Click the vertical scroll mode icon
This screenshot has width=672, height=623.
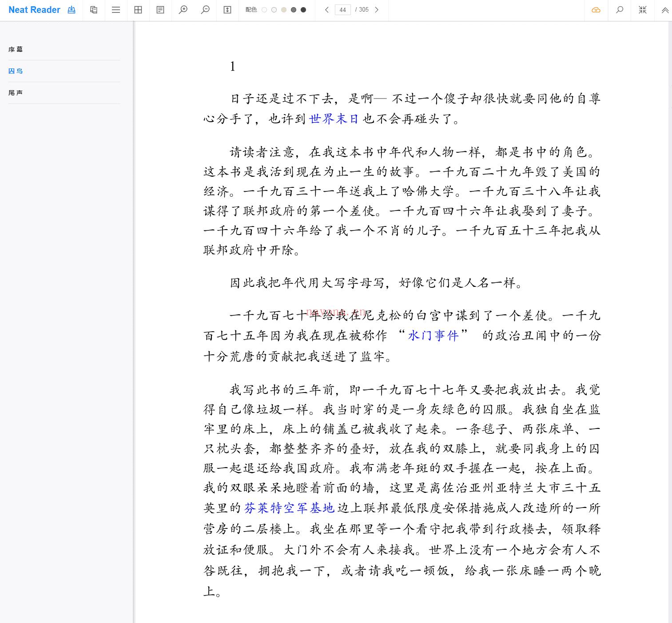pyautogui.click(x=227, y=10)
